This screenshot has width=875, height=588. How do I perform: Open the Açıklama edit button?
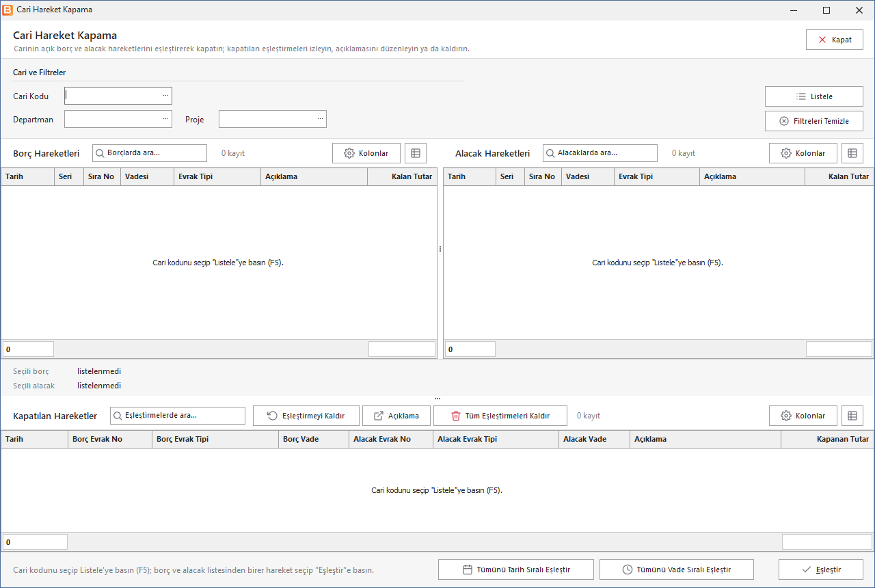point(396,416)
